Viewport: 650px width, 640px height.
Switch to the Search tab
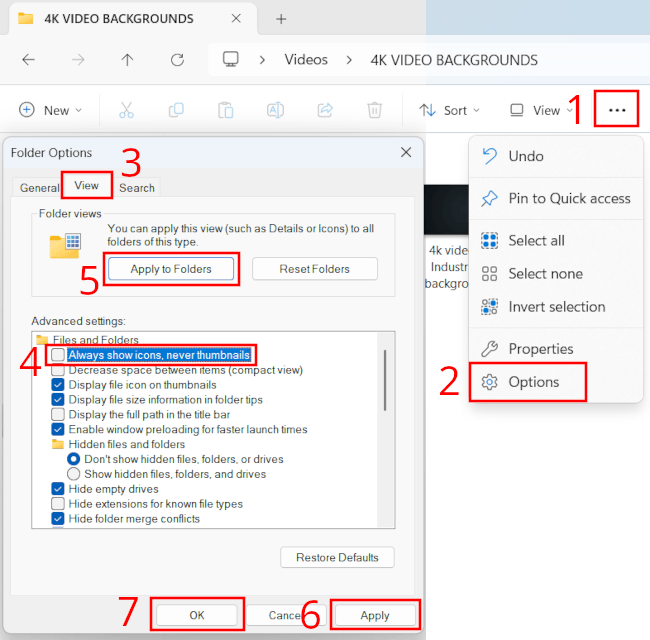click(x=137, y=188)
